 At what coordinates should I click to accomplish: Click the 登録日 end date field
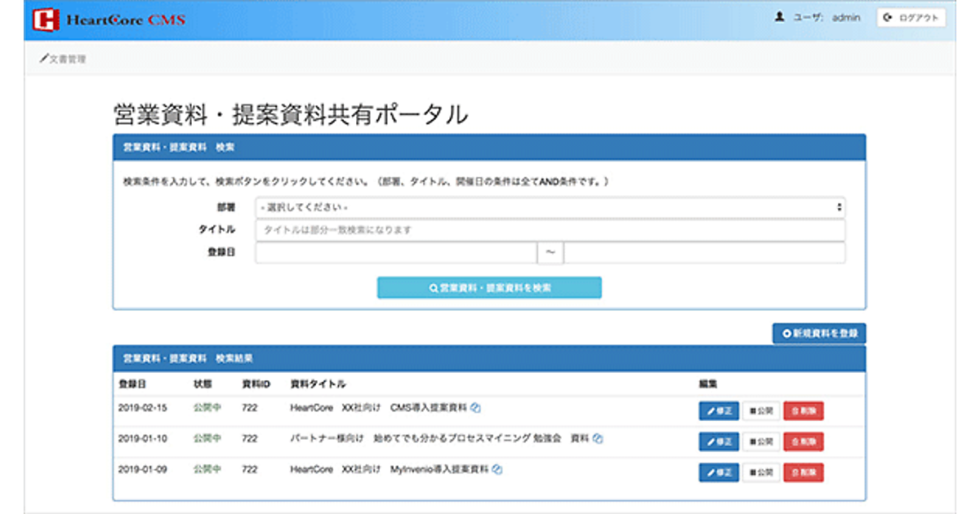coord(704,253)
